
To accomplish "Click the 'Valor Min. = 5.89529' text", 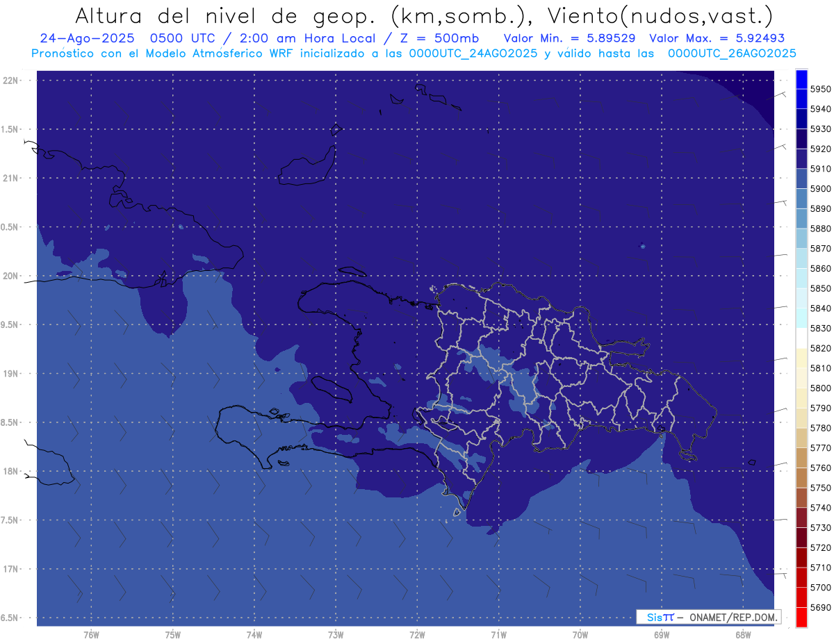I will click(569, 38).
